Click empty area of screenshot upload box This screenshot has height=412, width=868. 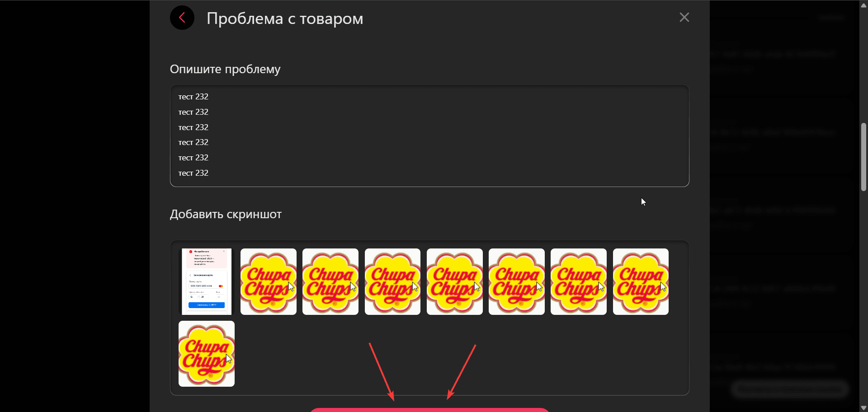click(x=452, y=361)
